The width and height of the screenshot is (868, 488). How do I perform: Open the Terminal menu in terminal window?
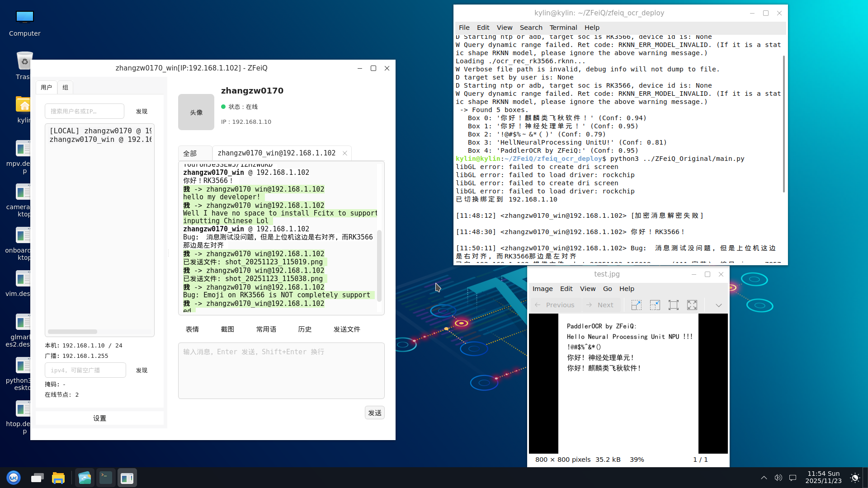coord(563,28)
